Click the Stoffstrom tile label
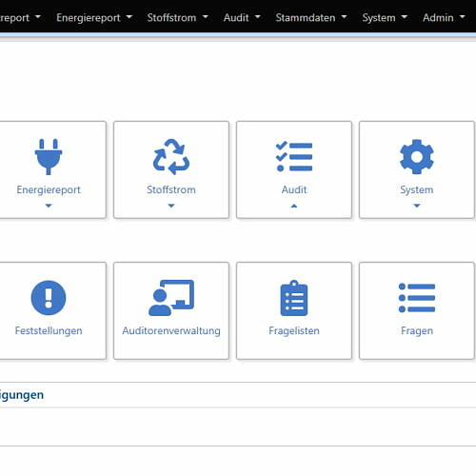The width and height of the screenshot is (476, 476). (x=171, y=189)
